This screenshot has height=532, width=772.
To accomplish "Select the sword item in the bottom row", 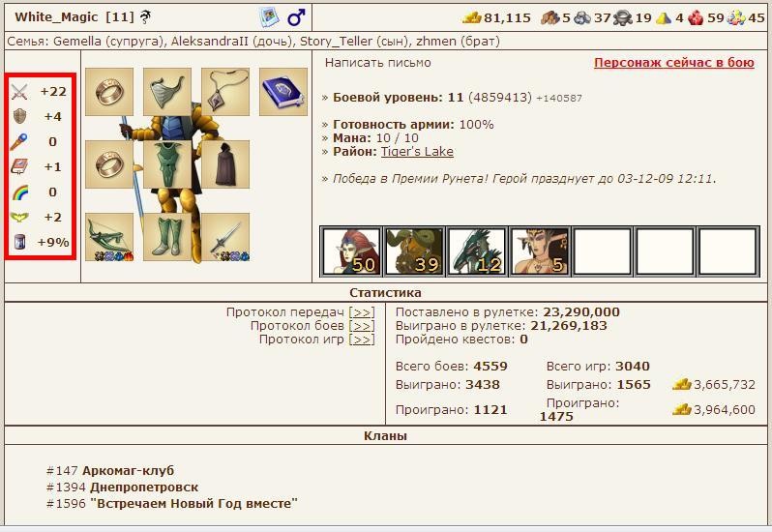I will (225, 237).
